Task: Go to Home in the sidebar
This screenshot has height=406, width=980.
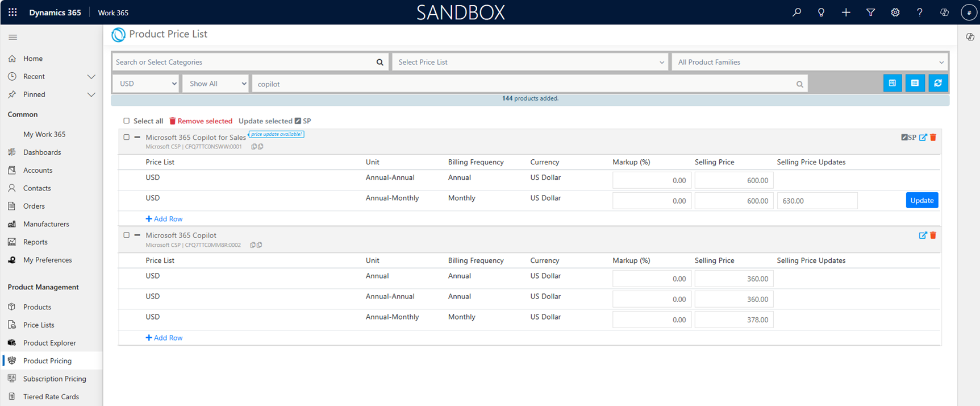Action: (x=33, y=59)
